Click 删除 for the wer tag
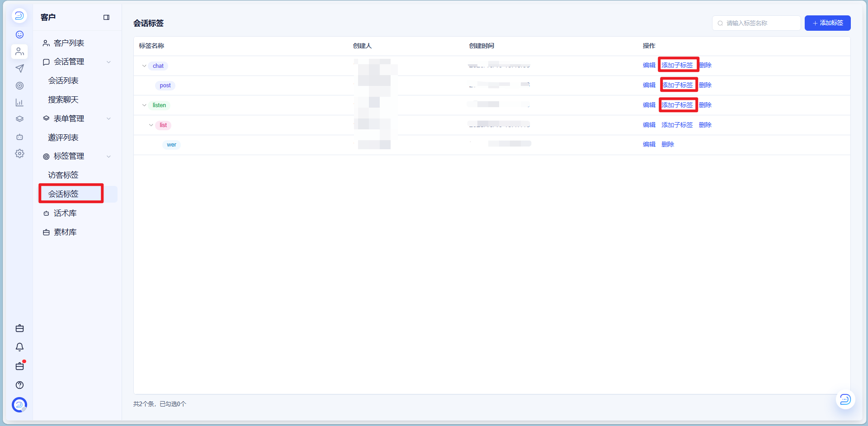The image size is (868, 426). pos(667,145)
